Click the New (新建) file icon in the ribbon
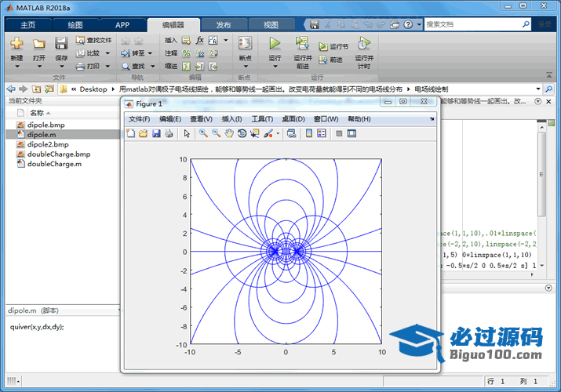Viewport: 561px width, 392px height. coord(16,43)
